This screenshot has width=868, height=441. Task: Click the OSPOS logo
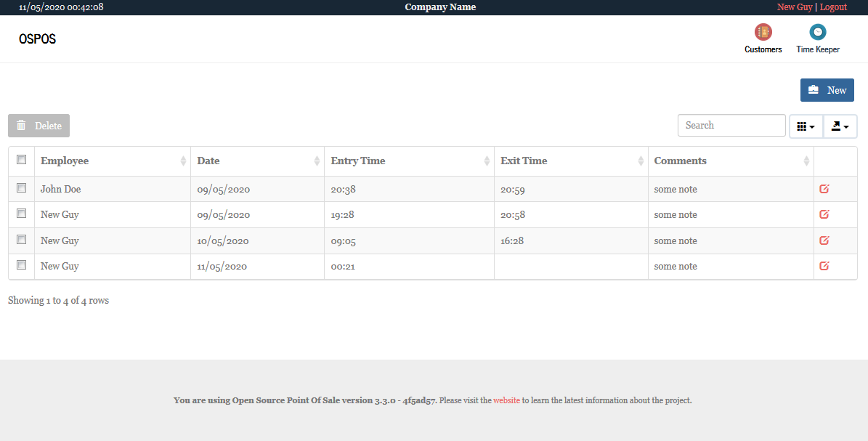[x=37, y=39]
